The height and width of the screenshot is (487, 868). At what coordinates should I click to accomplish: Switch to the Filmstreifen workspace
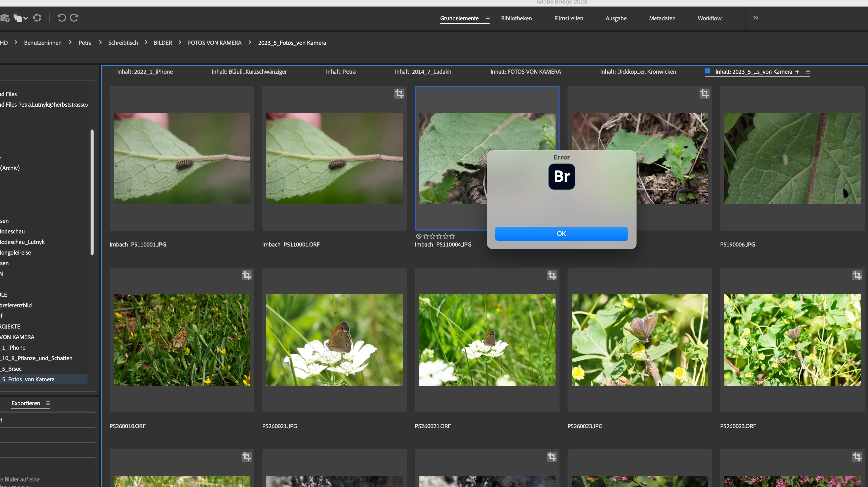point(568,19)
